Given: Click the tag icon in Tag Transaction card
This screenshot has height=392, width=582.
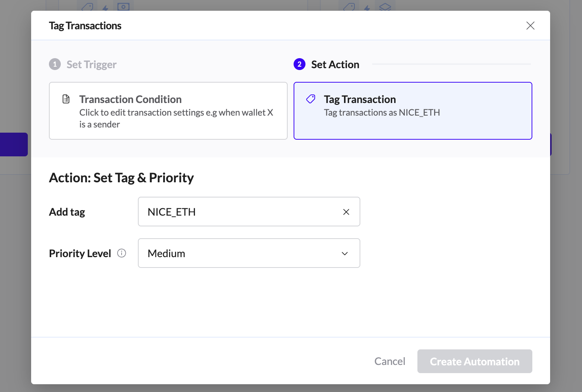Looking at the screenshot, I should (x=311, y=99).
